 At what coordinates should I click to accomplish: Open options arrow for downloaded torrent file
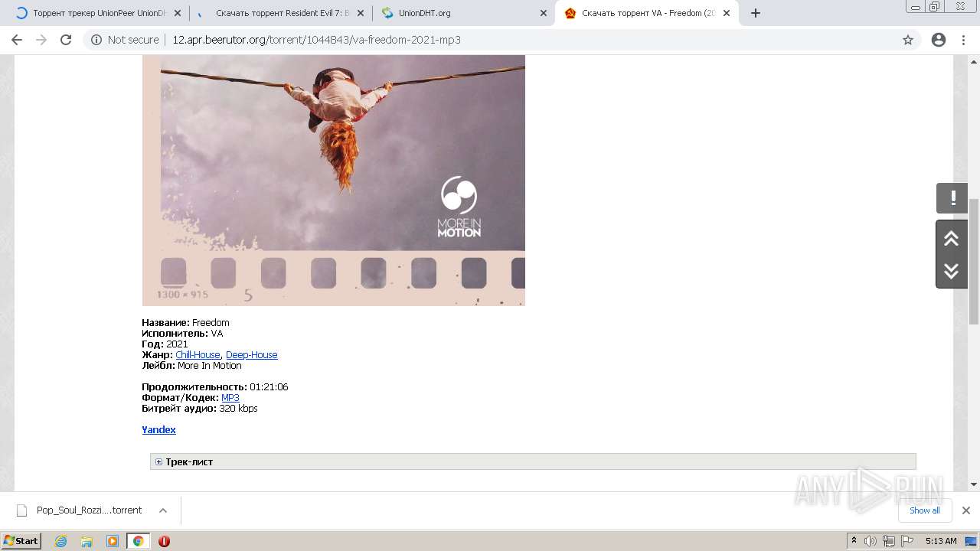coord(163,510)
